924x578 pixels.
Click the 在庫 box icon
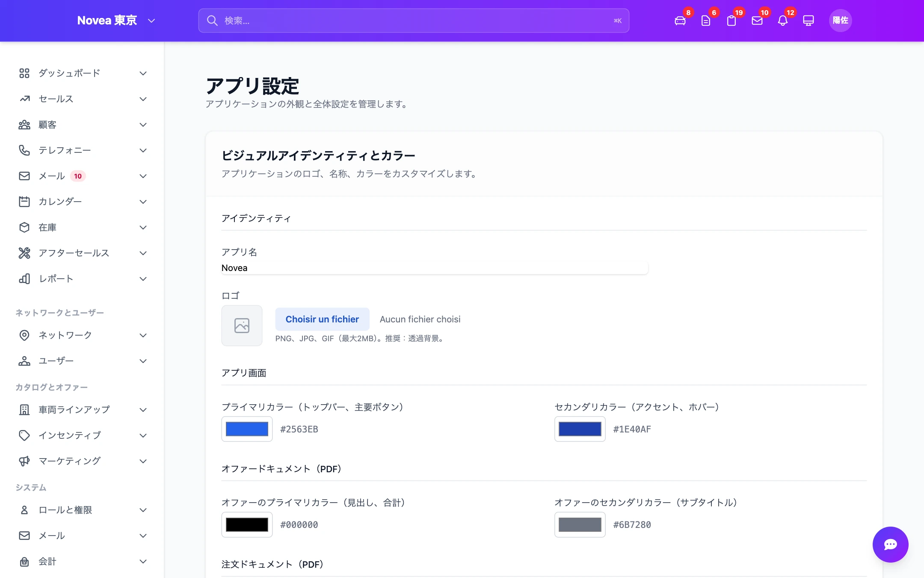[24, 227]
